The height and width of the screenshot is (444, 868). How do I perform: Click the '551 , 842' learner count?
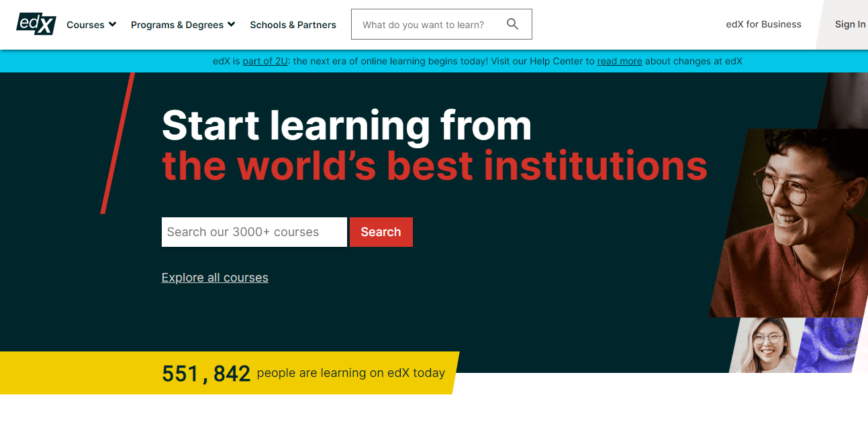pos(206,374)
